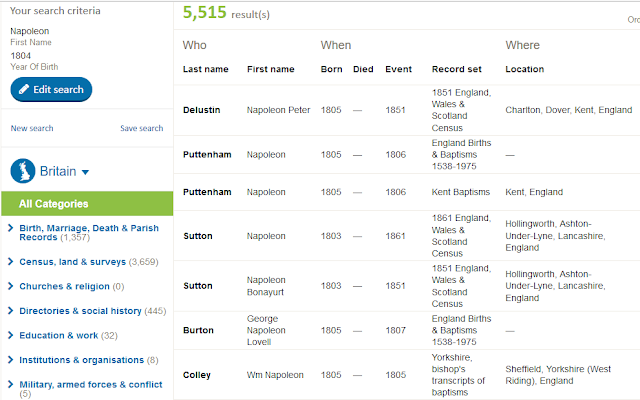Image resolution: width=640 pixels, height=400 pixels.
Task: Expand Churches & religion chevron
Action: point(11,286)
